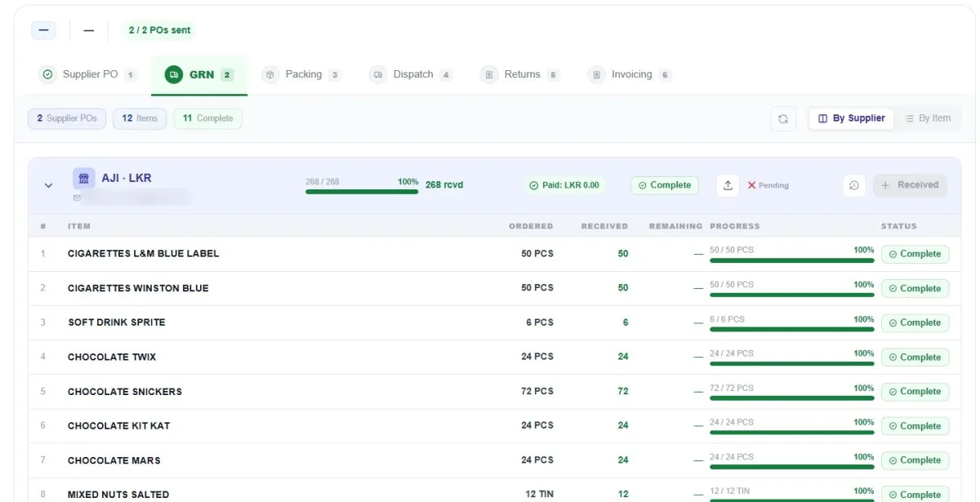The width and height of the screenshot is (980, 502).
Task: Click the Returns tab icon
Action: tap(488, 75)
